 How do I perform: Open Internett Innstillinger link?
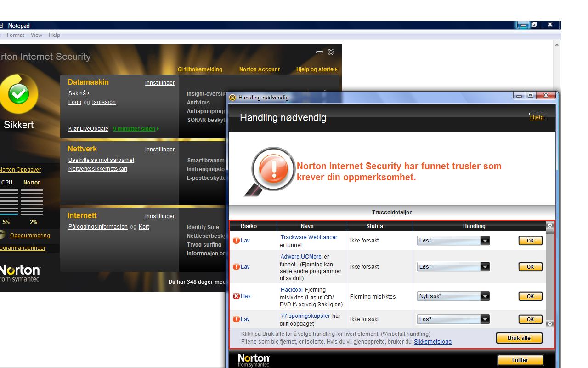[160, 216]
